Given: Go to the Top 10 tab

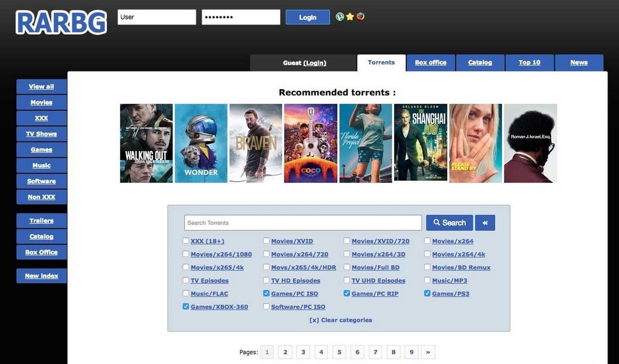Looking at the screenshot, I should coord(529,62).
